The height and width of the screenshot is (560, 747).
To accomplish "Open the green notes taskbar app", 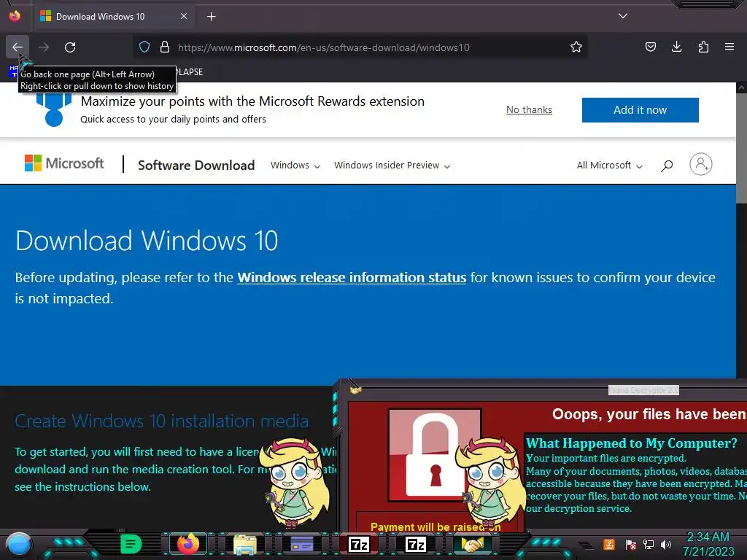I will click(x=131, y=544).
